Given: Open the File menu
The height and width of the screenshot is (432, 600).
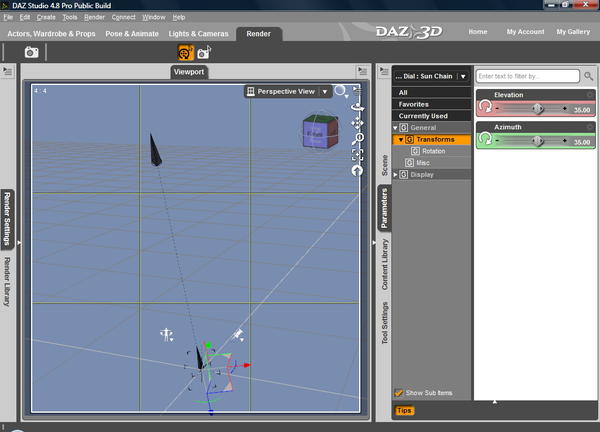Looking at the screenshot, I should click(8, 17).
